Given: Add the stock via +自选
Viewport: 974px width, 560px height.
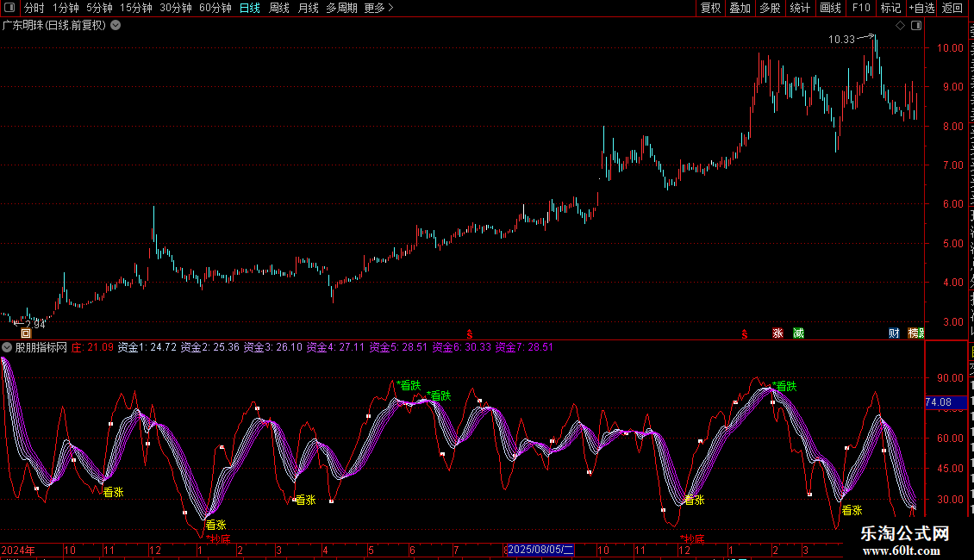Looking at the screenshot, I should tap(921, 8).
